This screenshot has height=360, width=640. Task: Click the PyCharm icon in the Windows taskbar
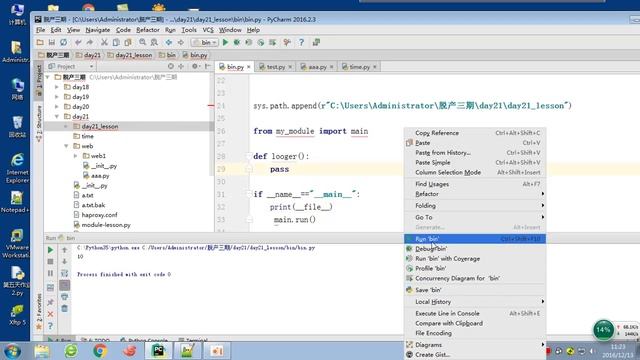[x=158, y=351]
